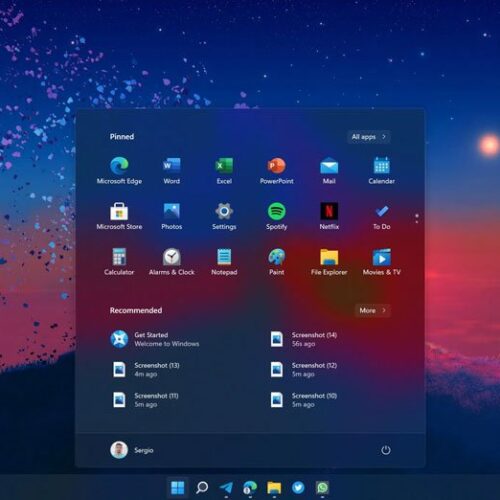Open the Screenshot (13) file

pyautogui.click(x=146, y=369)
